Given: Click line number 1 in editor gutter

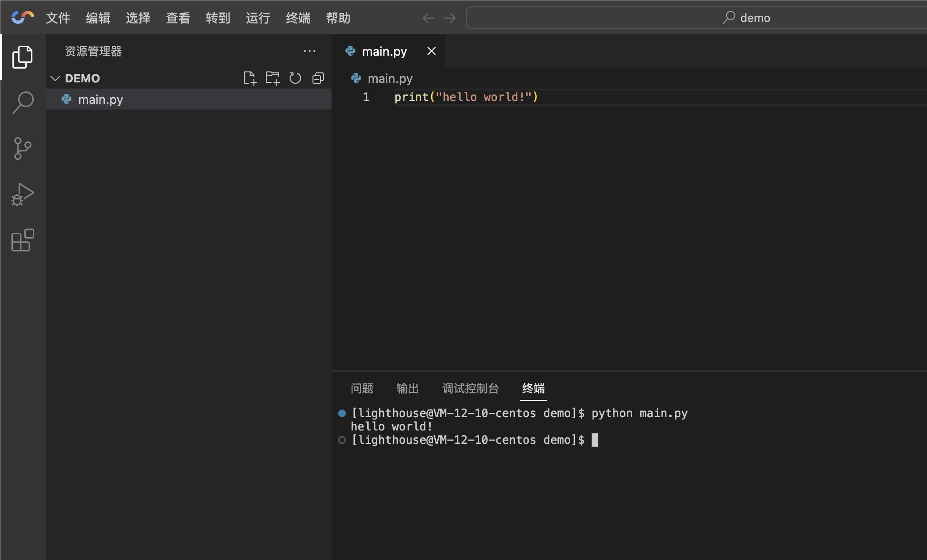Looking at the screenshot, I should click(x=366, y=97).
